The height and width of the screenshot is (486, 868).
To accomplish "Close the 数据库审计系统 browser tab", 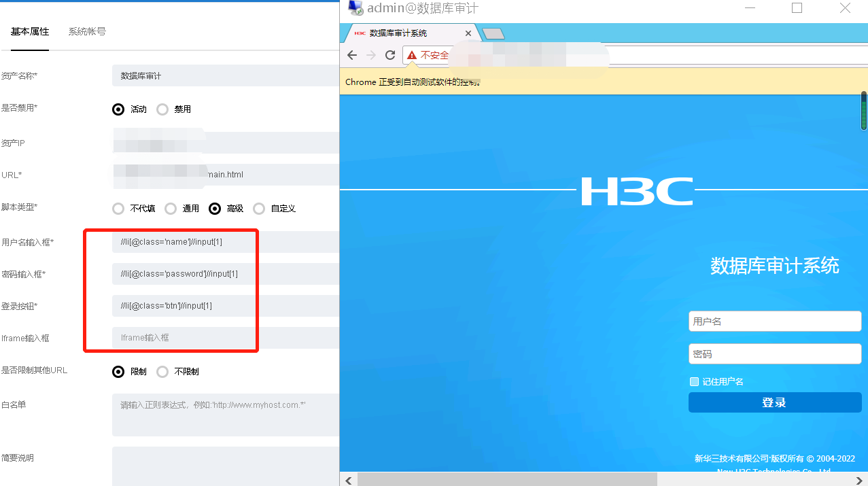I will [468, 33].
